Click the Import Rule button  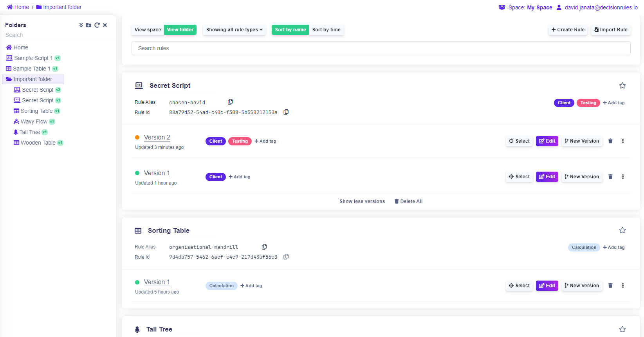(x=611, y=30)
